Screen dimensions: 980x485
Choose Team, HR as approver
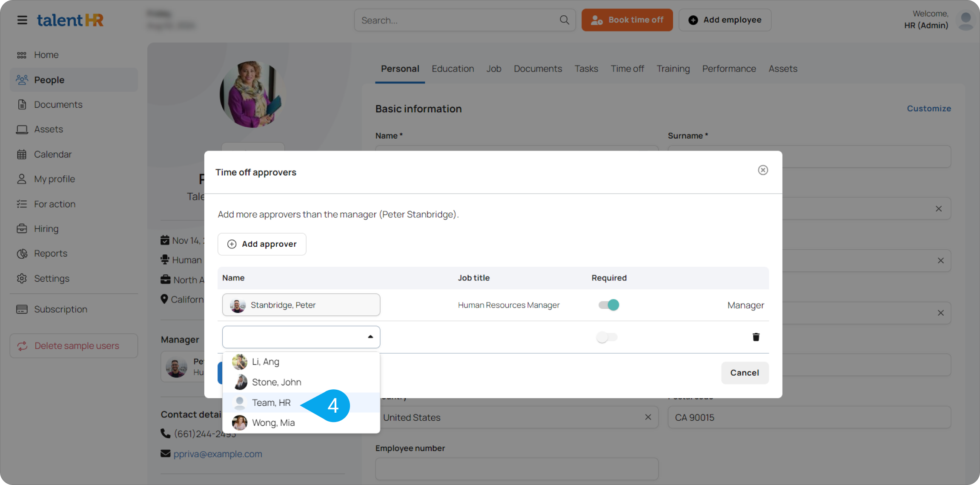click(x=301, y=402)
